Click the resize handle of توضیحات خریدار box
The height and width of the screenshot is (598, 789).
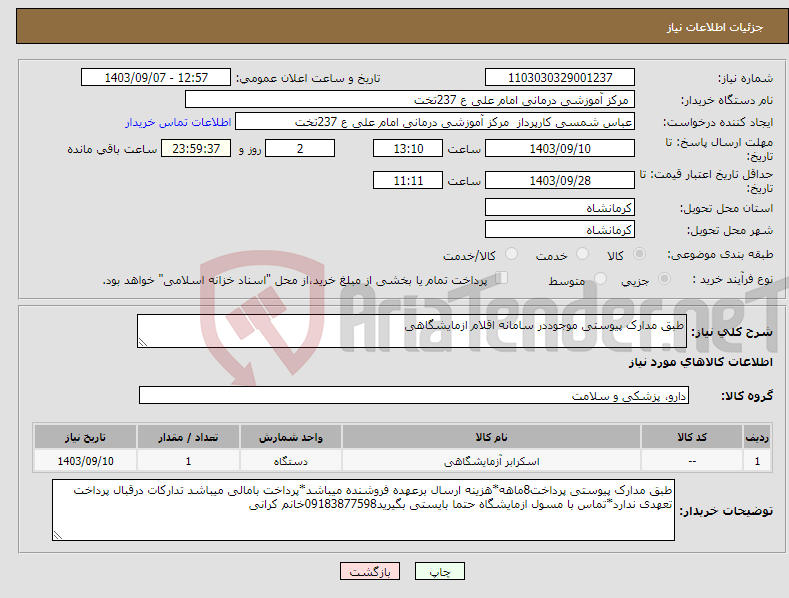(x=58, y=535)
